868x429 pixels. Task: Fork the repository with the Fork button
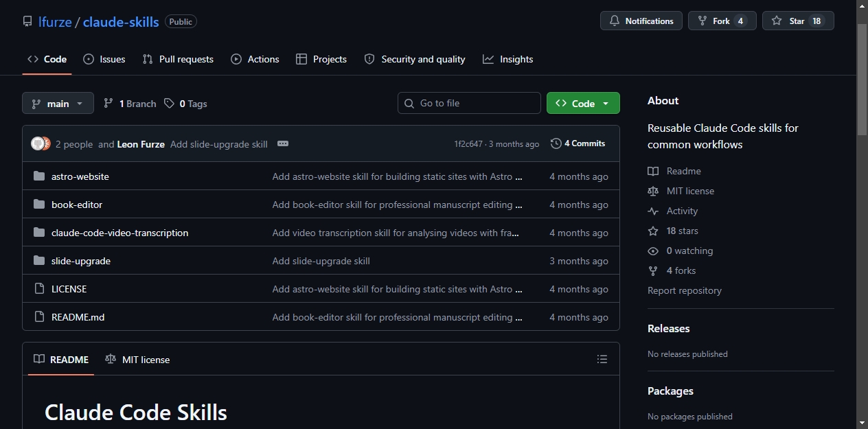(x=722, y=21)
